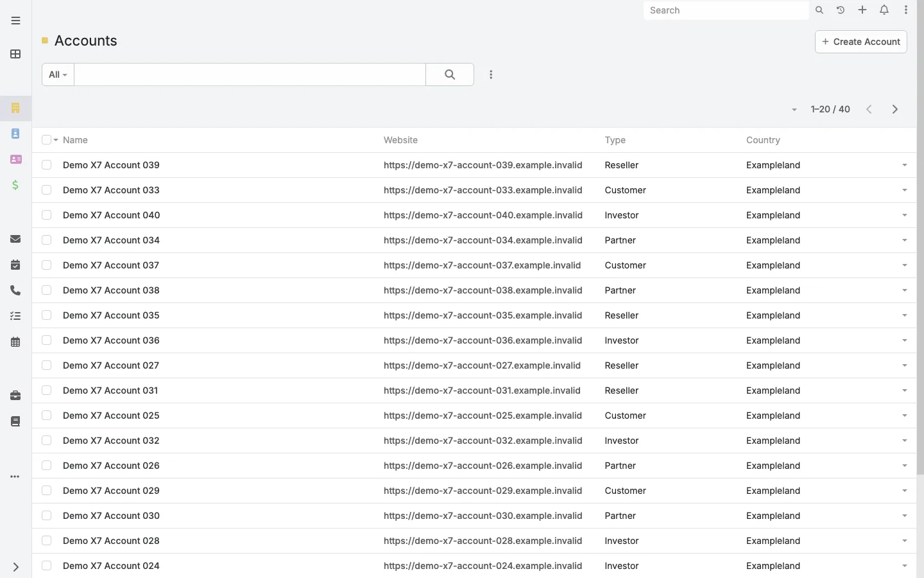Viewport: 924px width, 578px height.
Task: Open Demo X7 Account 028 record
Action: point(111,541)
